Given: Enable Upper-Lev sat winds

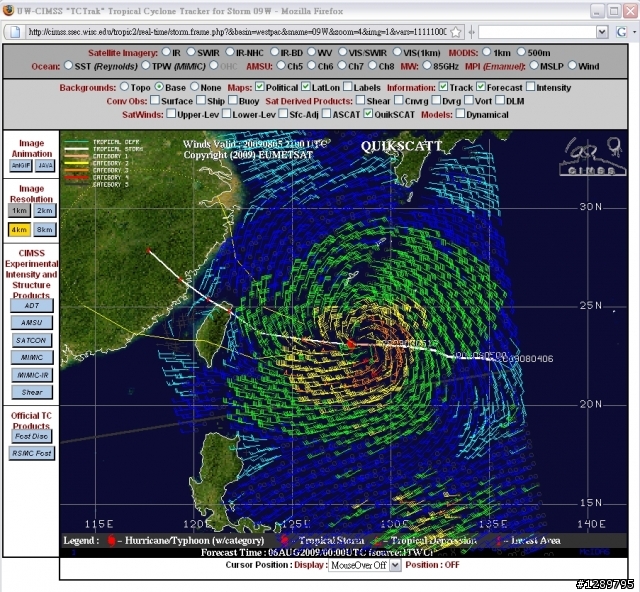Looking at the screenshot, I should coord(171,114).
